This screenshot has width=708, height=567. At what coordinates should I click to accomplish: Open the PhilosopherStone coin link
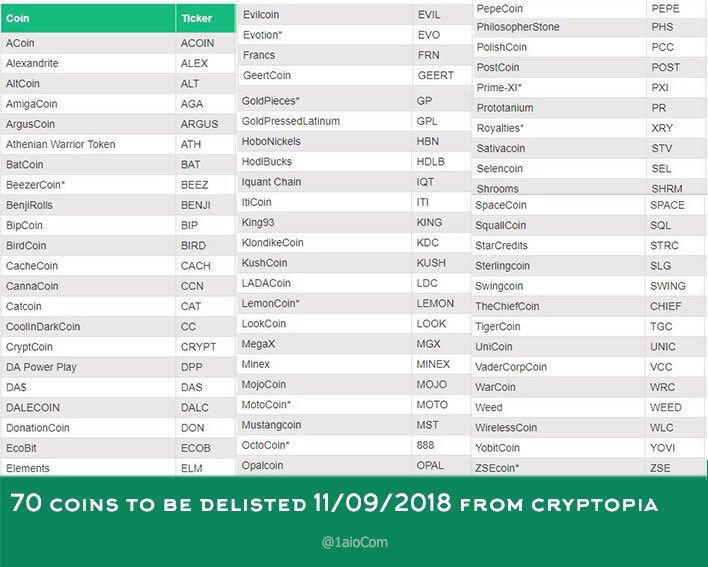(x=519, y=27)
